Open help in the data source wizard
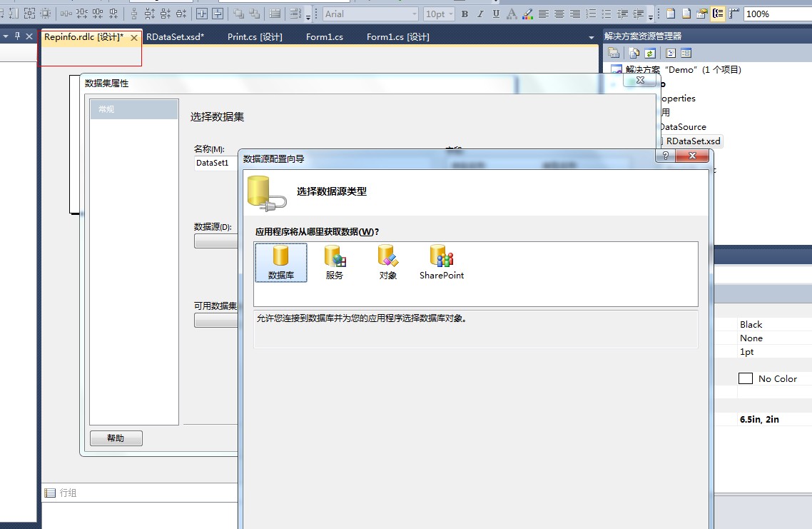Viewport: 812px width, 529px height. (x=666, y=156)
